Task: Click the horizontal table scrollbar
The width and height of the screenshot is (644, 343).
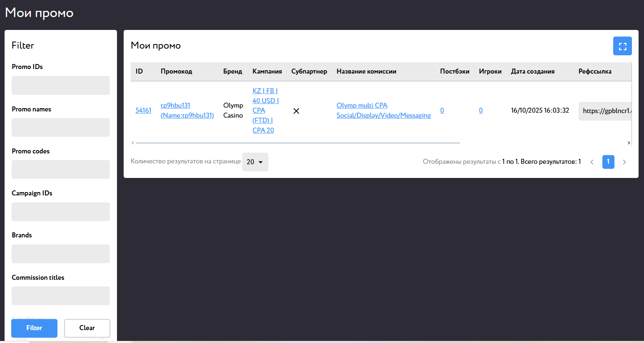Action: pyautogui.click(x=298, y=143)
